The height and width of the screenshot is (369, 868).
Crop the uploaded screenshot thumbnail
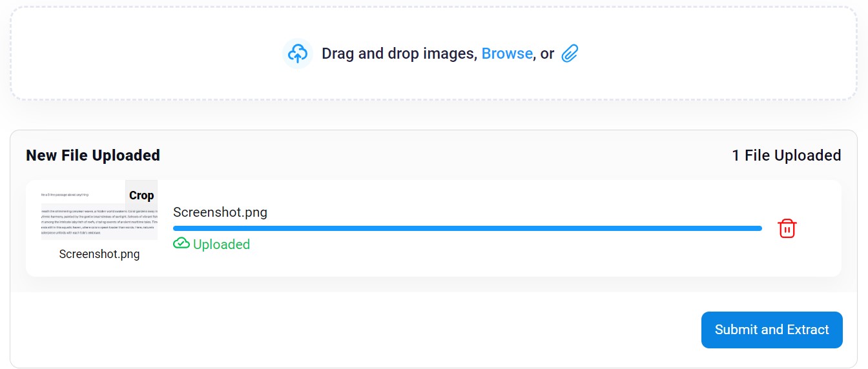coord(141,195)
